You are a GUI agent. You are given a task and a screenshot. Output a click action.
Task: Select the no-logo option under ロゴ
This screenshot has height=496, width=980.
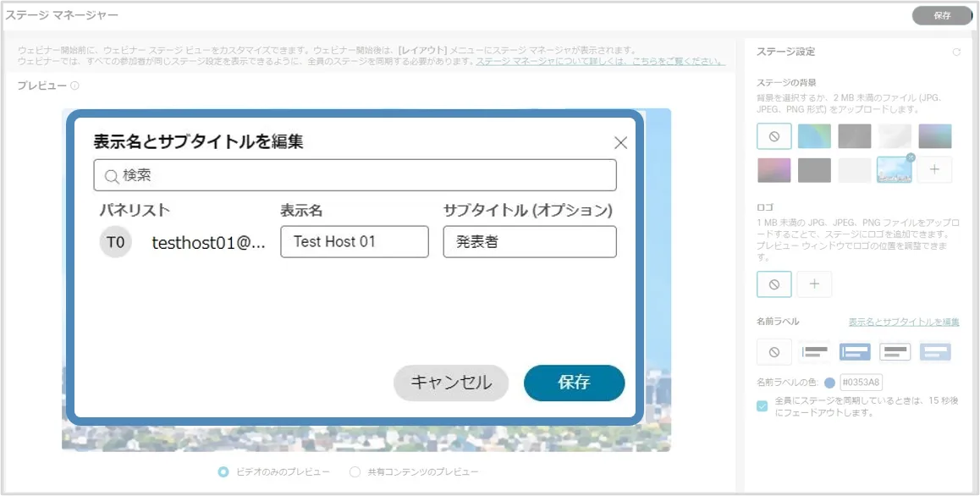pyautogui.click(x=774, y=284)
